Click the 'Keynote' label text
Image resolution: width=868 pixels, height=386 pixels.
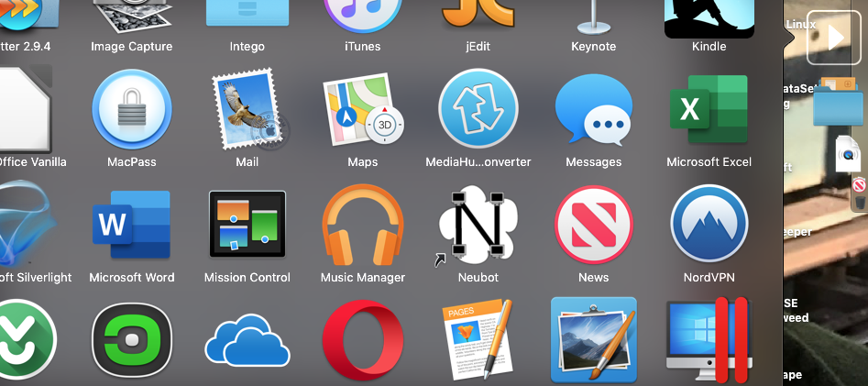coord(593,47)
